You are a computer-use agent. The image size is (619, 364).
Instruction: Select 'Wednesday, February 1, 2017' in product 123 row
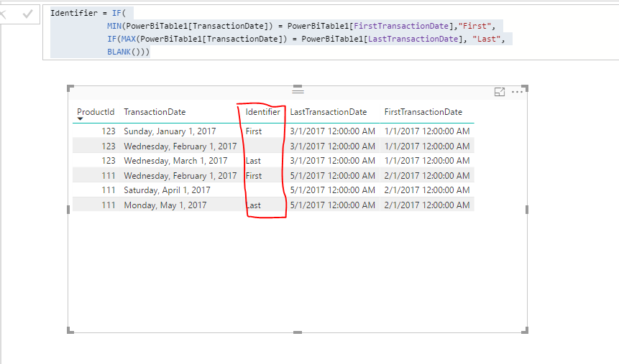pyautogui.click(x=180, y=146)
